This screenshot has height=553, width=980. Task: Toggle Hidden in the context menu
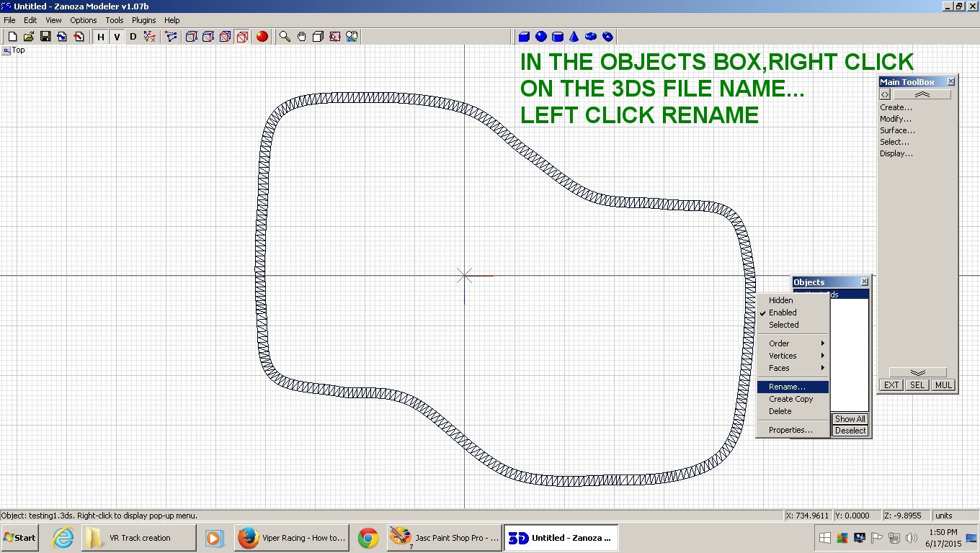[793, 300]
